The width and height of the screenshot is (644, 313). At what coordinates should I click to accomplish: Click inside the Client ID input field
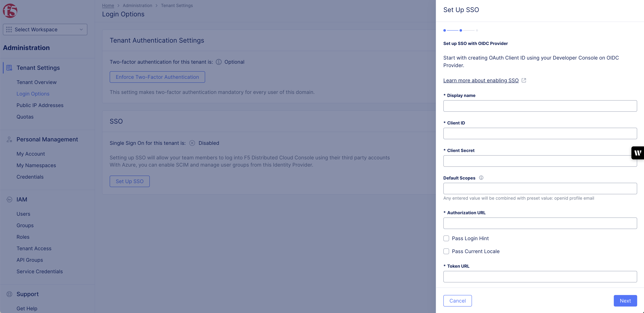coord(540,133)
